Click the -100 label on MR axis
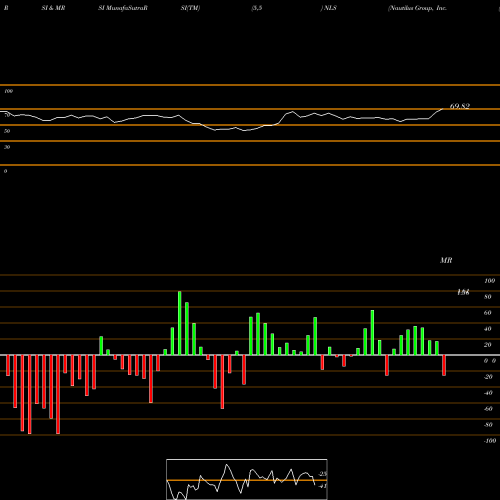 point(489,441)
